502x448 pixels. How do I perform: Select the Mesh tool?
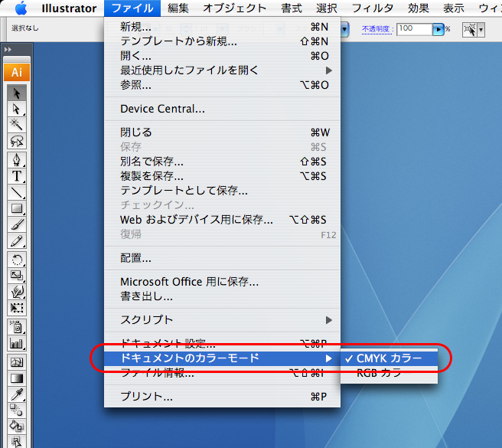point(17,362)
